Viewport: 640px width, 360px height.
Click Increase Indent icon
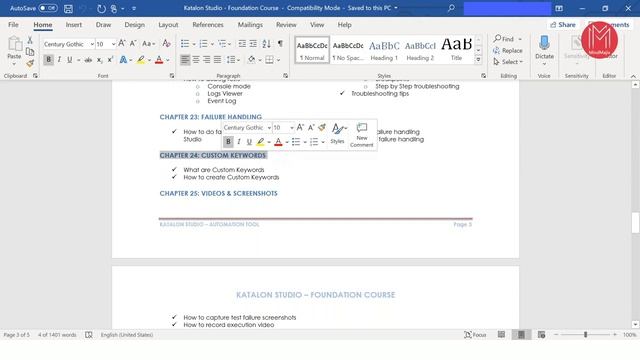pyautogui.click(x=253, y=43)
